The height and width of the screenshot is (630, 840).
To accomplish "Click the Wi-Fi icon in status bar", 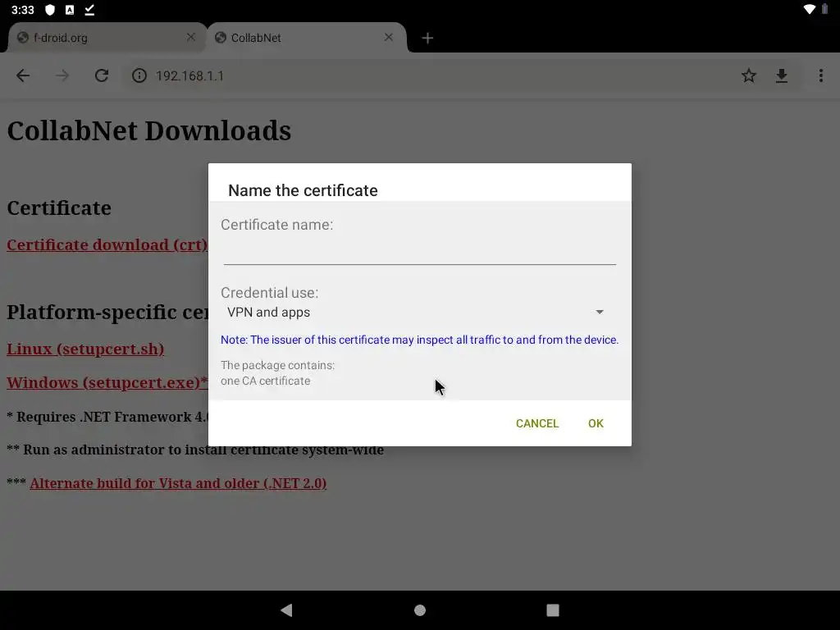I will [x=810, y=9].
